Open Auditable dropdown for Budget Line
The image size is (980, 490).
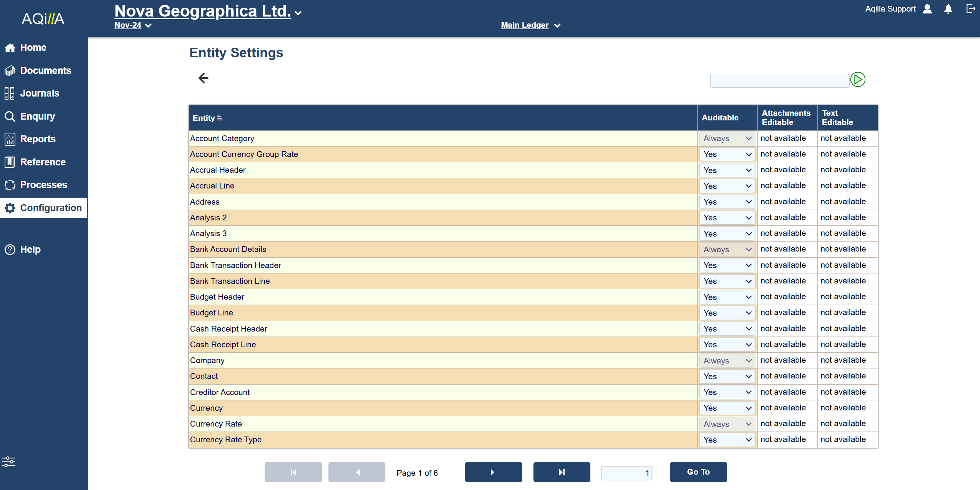(727, 313)
